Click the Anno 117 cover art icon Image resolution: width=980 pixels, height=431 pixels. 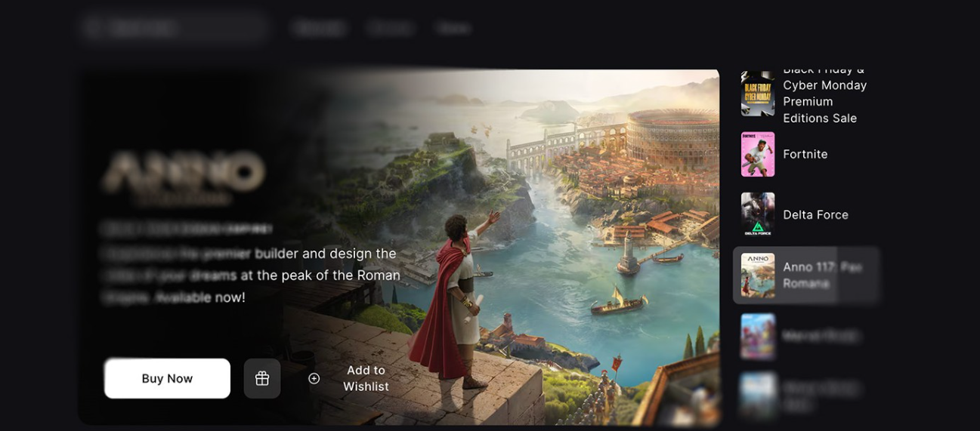click(758, 275)
